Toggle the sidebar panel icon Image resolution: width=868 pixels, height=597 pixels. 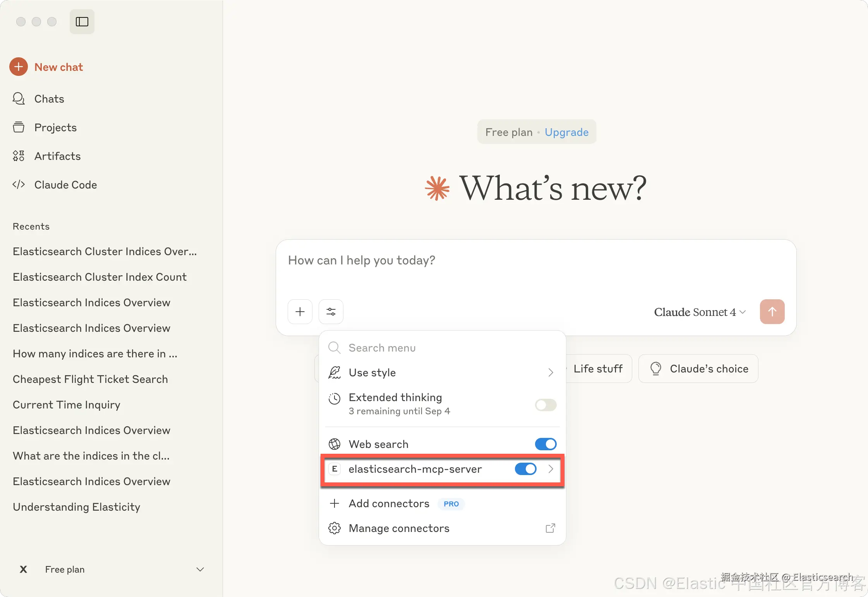pos(82,22)
